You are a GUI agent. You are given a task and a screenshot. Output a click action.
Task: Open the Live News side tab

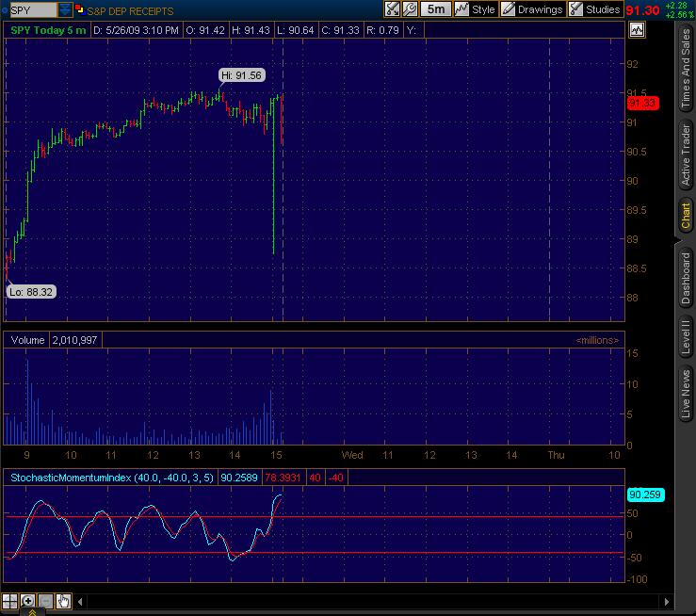tap(686, 394)
